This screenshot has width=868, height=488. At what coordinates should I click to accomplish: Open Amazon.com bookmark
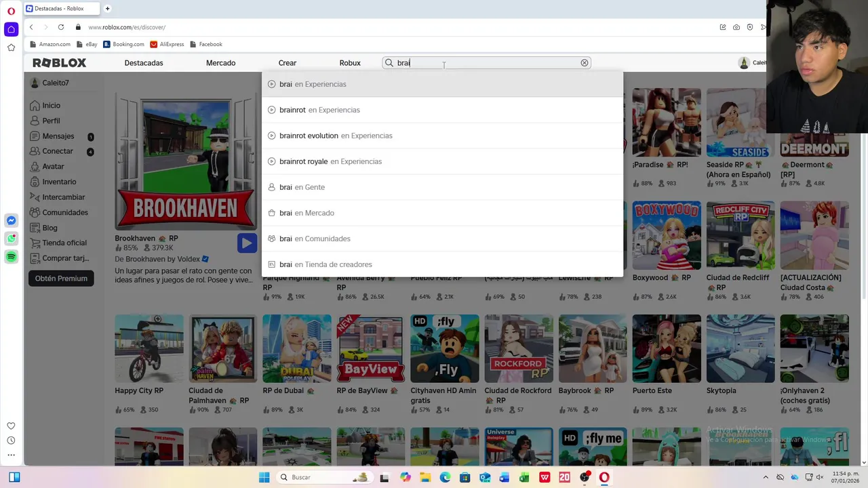click(50, 44)
